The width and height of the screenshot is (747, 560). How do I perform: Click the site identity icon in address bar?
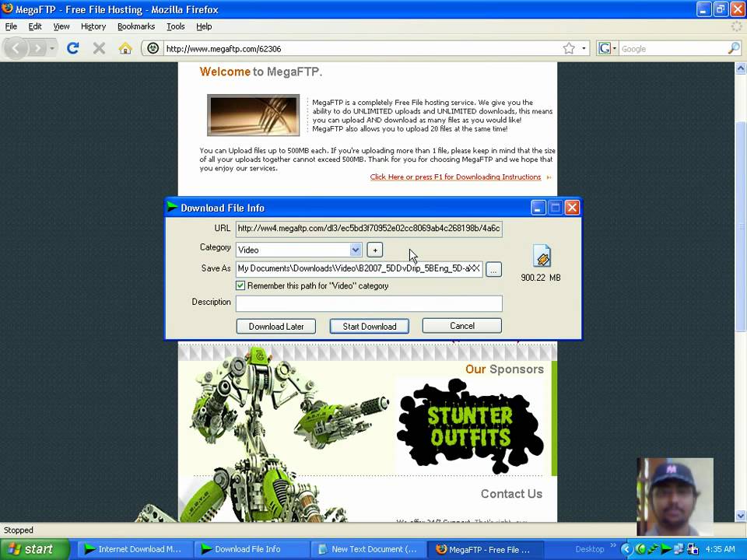pyautogui.click(x=153, y=48)
